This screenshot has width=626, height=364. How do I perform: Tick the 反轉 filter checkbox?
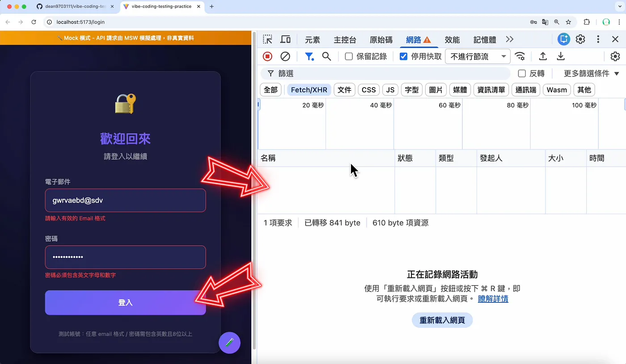(522, 73)
